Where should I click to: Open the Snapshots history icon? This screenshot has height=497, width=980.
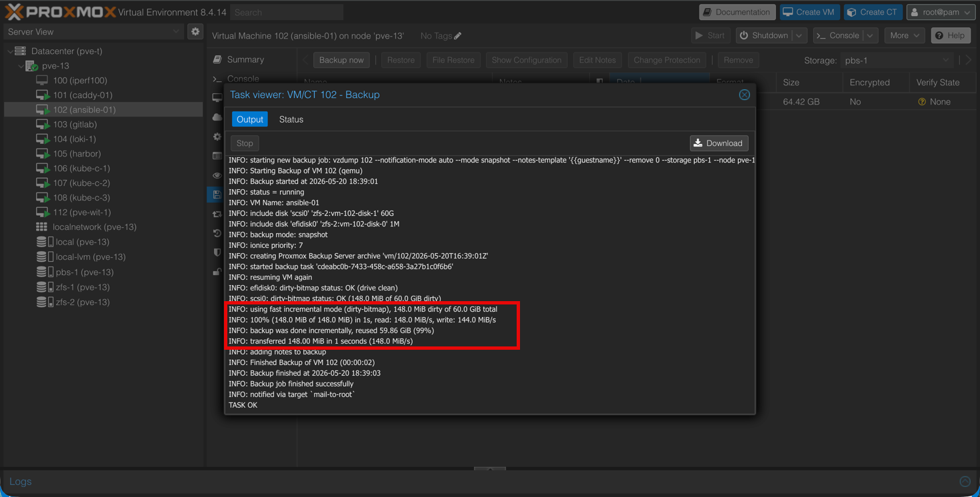click(x=217, y=233)
